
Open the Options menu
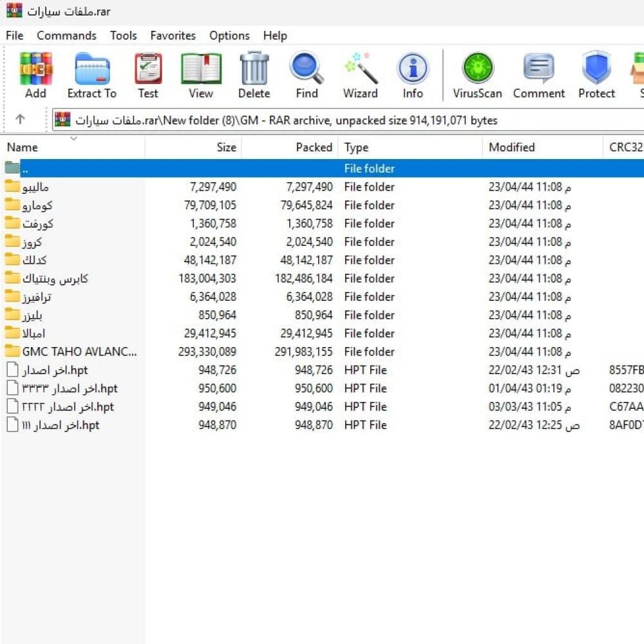pos(229,35)
